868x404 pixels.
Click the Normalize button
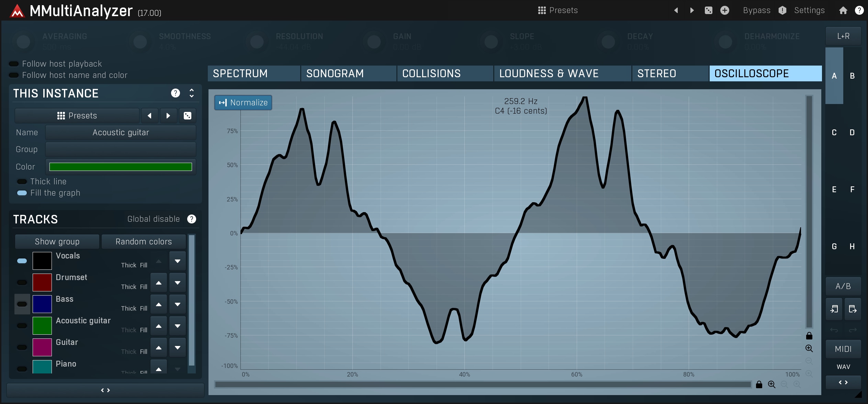243,103
